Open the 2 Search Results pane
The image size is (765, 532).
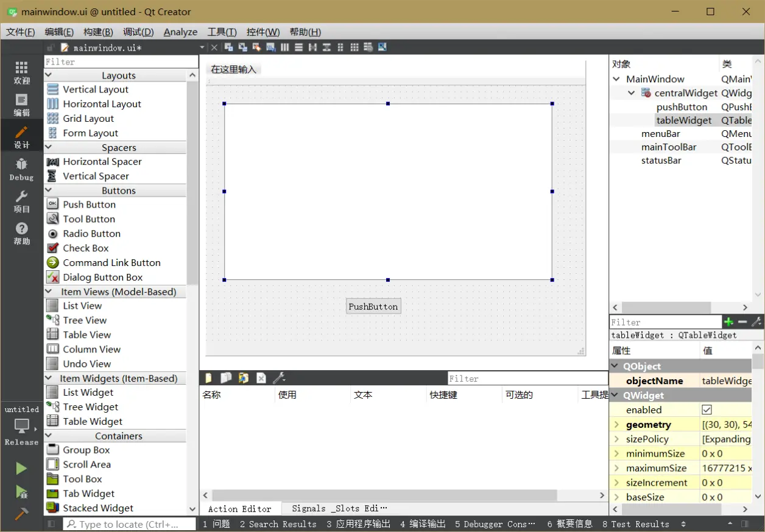click(x=278, y=523)
